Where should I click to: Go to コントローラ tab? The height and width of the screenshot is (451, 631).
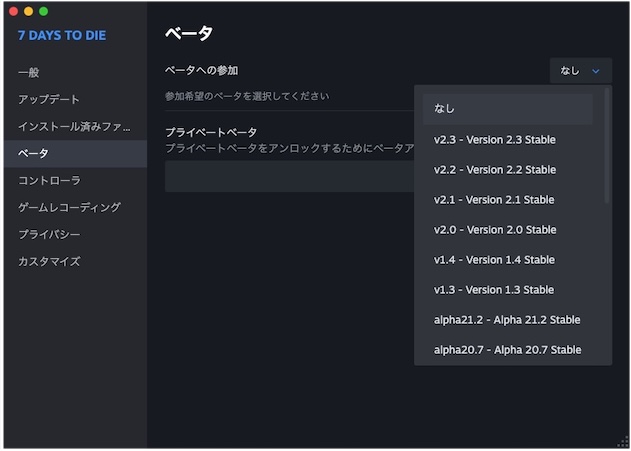click(x=49, y=181)
